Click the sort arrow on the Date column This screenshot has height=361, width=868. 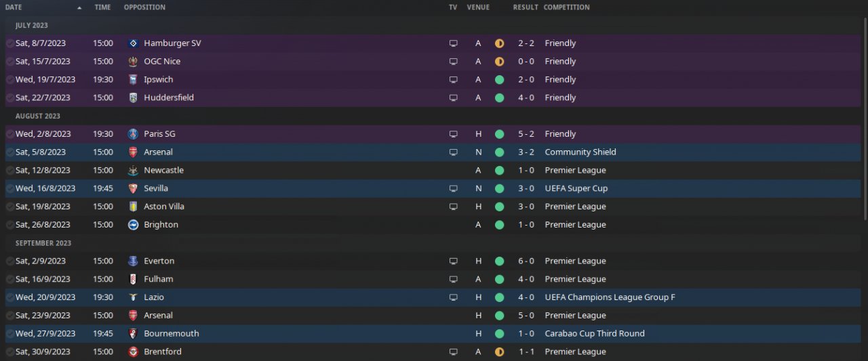pos(79,7)
